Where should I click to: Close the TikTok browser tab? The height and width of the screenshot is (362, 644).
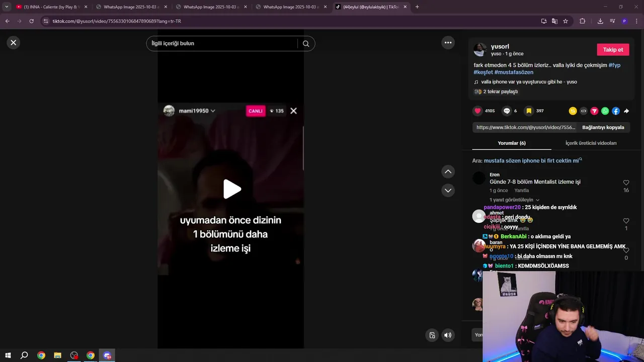[406, 7]
